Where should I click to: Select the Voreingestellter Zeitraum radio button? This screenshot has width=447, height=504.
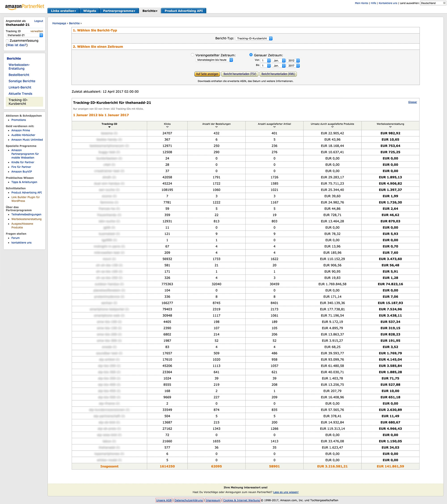pos(193,55)
